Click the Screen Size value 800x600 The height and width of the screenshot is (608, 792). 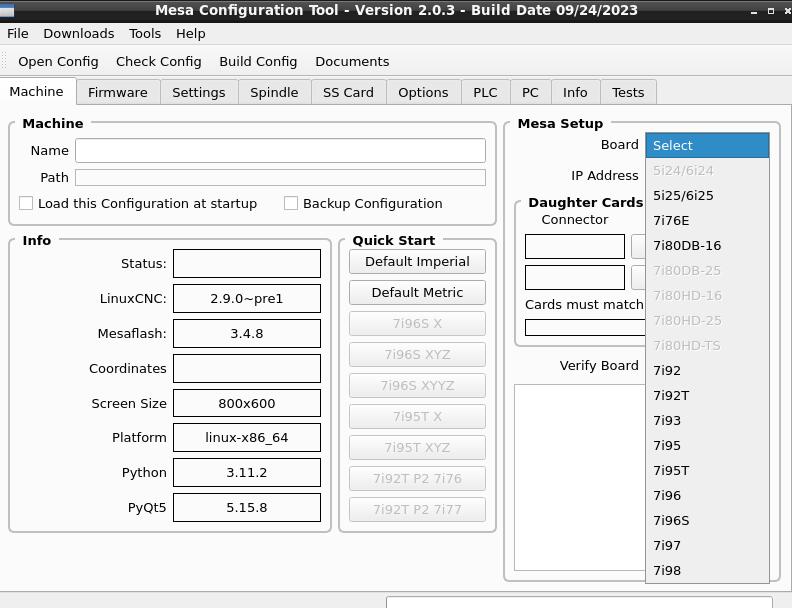click(247, 403)
